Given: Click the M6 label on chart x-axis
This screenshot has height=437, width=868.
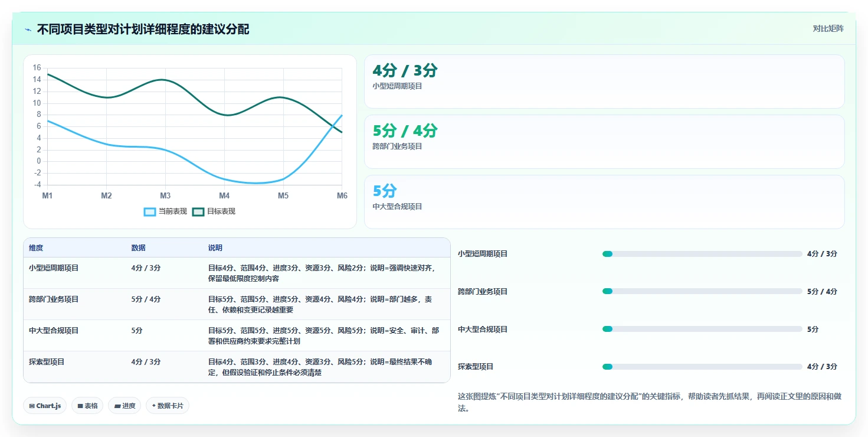Looking at the screenshot, I should [x=342, y=195].
